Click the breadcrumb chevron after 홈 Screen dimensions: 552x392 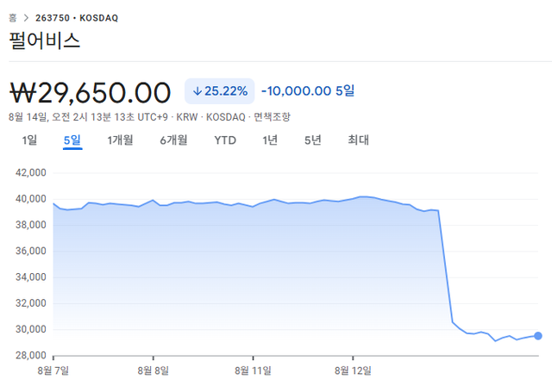point(25,16)
